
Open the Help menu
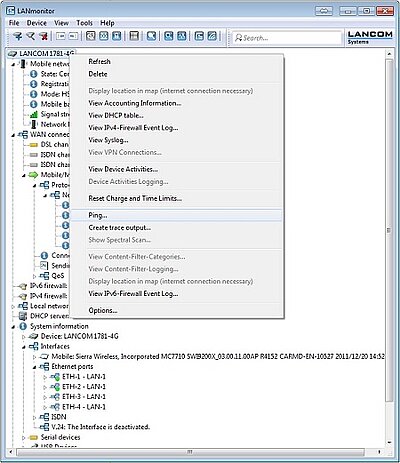[107, 23]
